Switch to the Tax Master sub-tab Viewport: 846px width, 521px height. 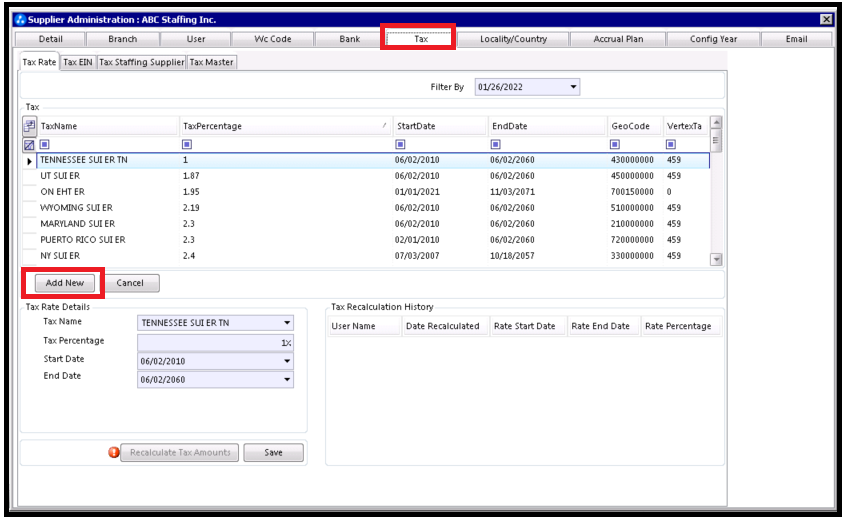click(x=212, y=63)
